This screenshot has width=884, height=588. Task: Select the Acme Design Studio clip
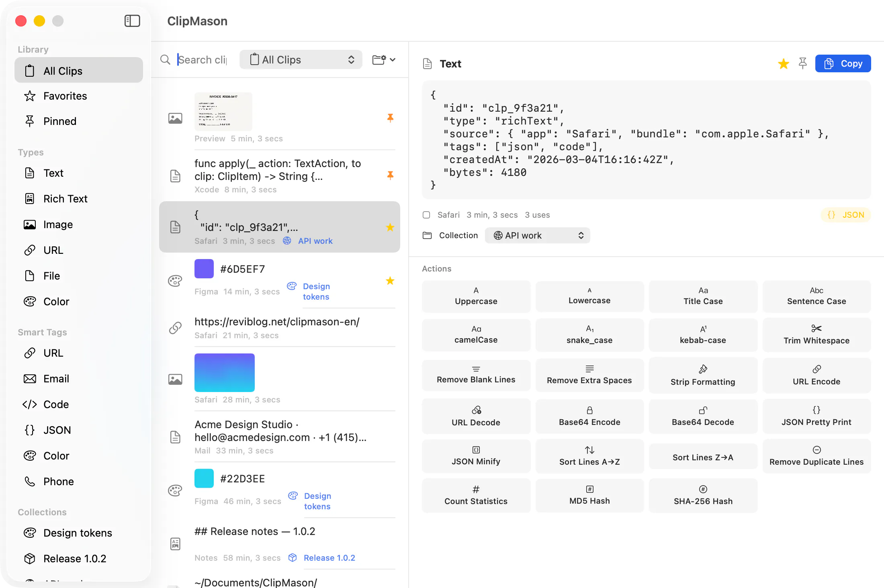point(279,437)
